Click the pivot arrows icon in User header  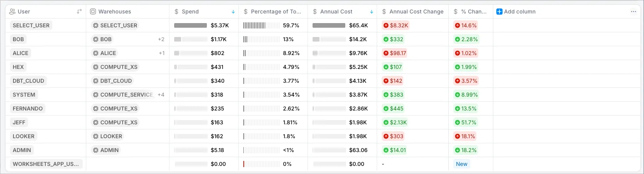79,12
